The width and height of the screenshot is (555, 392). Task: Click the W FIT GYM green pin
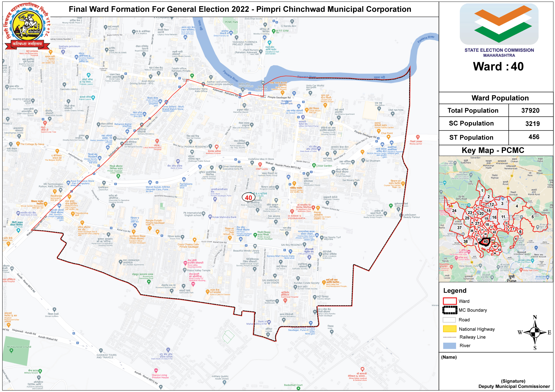[x=274, y=31]
